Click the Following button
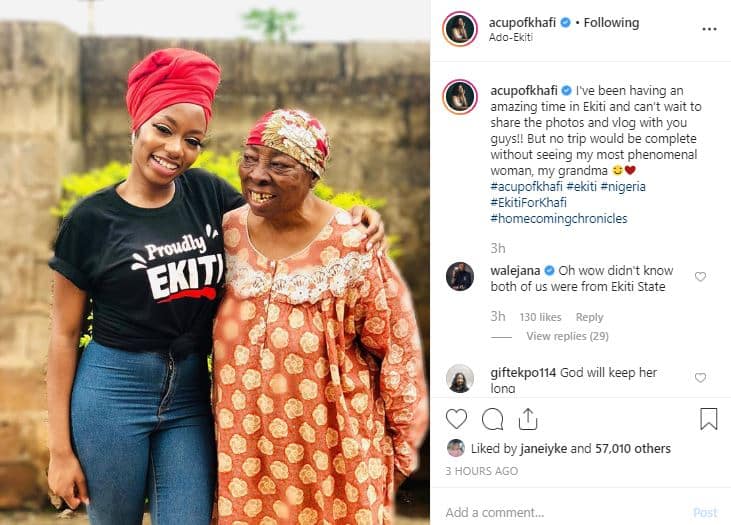Viewport: 731px width, 525px height. click(x=611, y=23)
